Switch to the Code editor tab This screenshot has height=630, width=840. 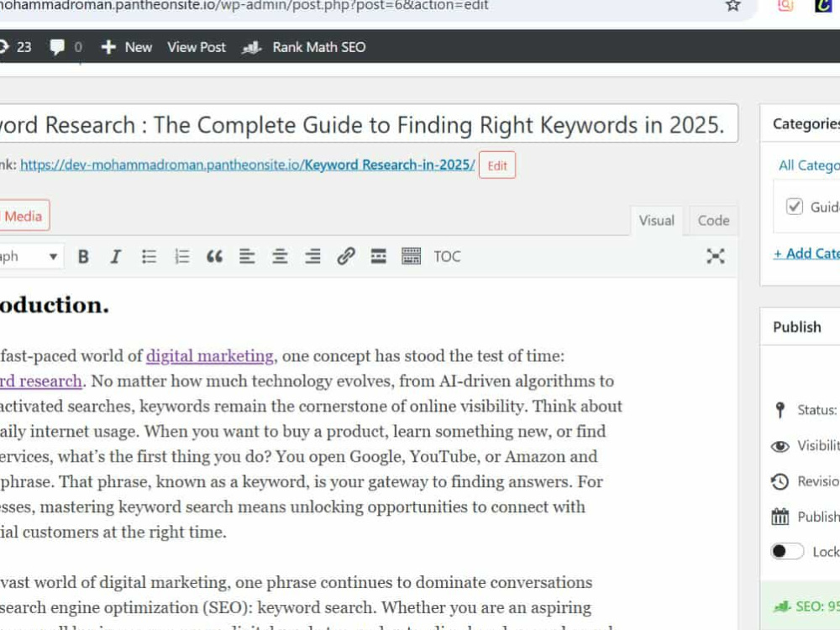point(713,221)
